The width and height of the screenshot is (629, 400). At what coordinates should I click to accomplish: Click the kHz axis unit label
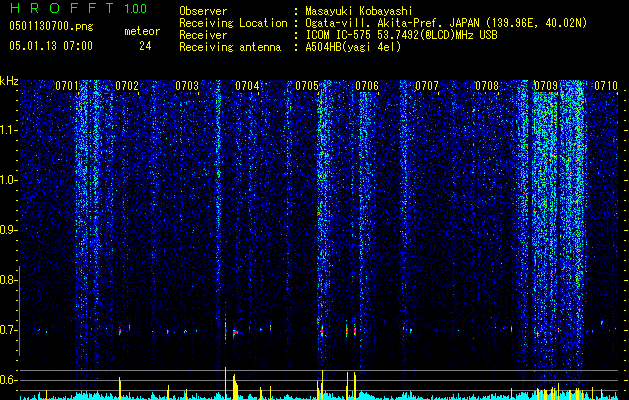coord(9,81)
